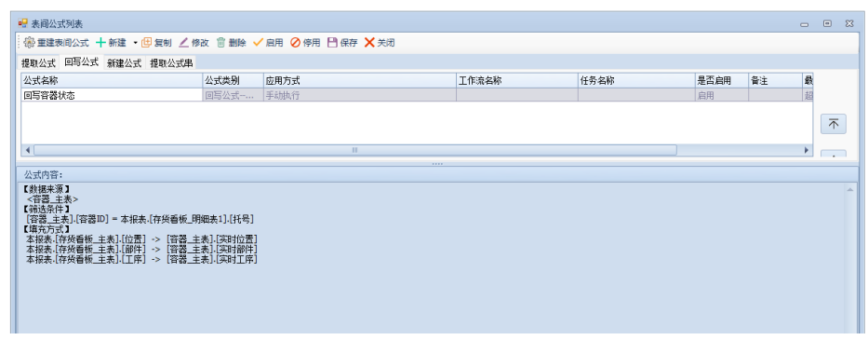Click the 启用 checkmark icon
Viewport: 868px width, 340px height.
pos(258,43)
